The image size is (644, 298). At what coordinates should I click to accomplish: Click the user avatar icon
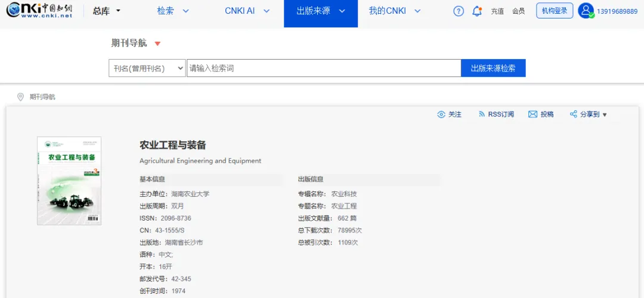click(x=586, y=11)
